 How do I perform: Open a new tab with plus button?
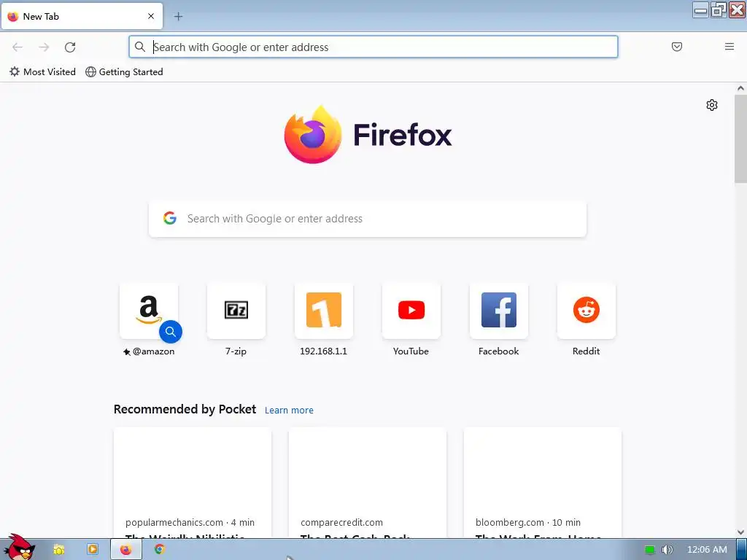click(x=178, y=16)
